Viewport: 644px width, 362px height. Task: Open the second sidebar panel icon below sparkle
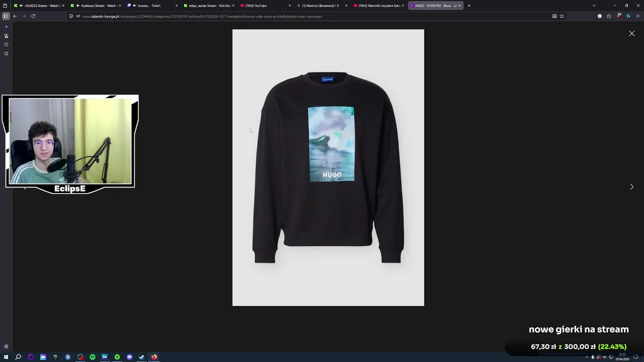(x=6, y=36)
